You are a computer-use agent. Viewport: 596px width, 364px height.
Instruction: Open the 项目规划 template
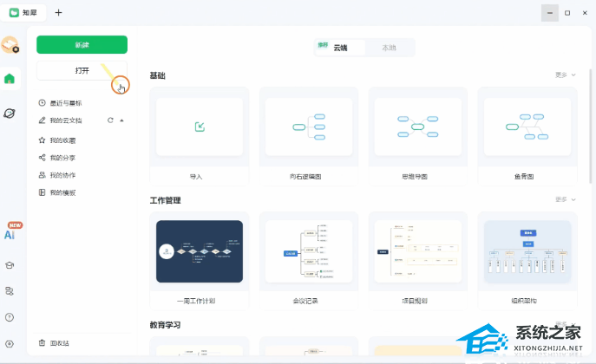click(x=418, y=261)
